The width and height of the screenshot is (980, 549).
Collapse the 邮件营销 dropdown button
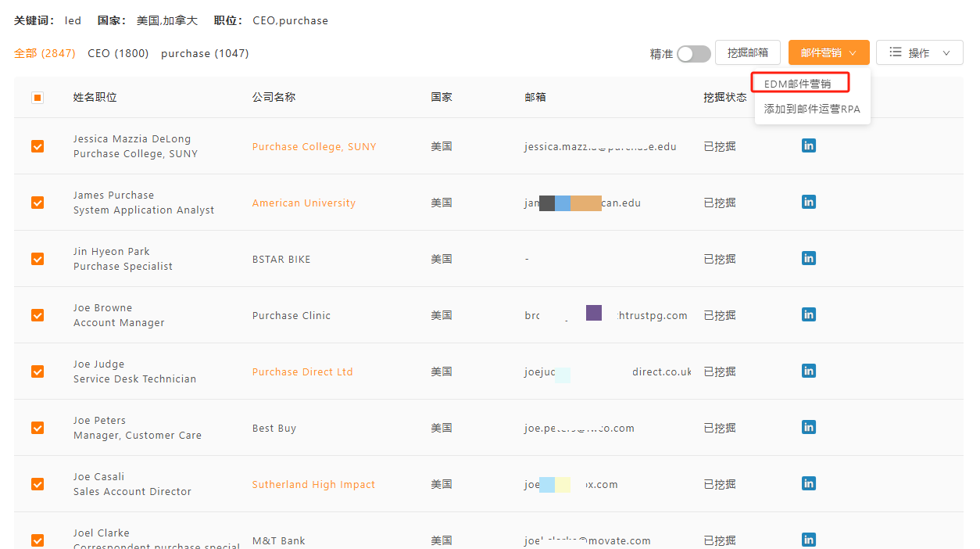(828, 52)
